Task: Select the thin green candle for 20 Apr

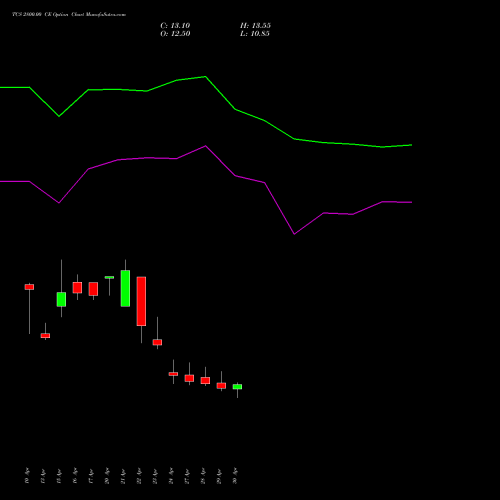Action: pos(109,277)
